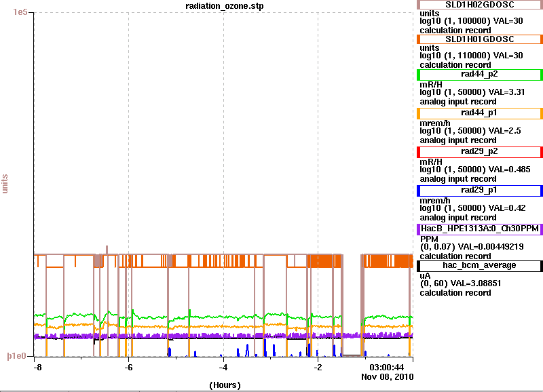
Task: Click the PPM unit text in legend
Action: coord(429,239)
